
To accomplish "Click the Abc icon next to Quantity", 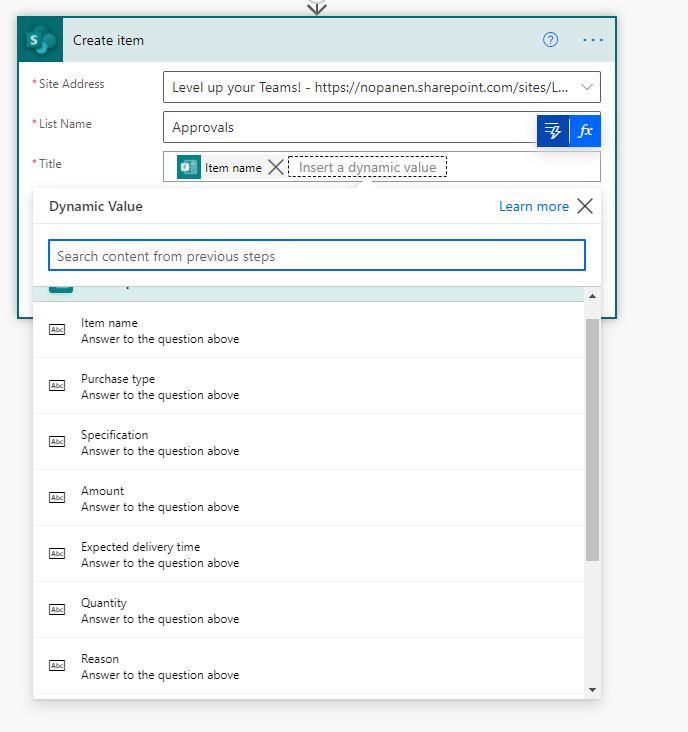I will 58,610.
